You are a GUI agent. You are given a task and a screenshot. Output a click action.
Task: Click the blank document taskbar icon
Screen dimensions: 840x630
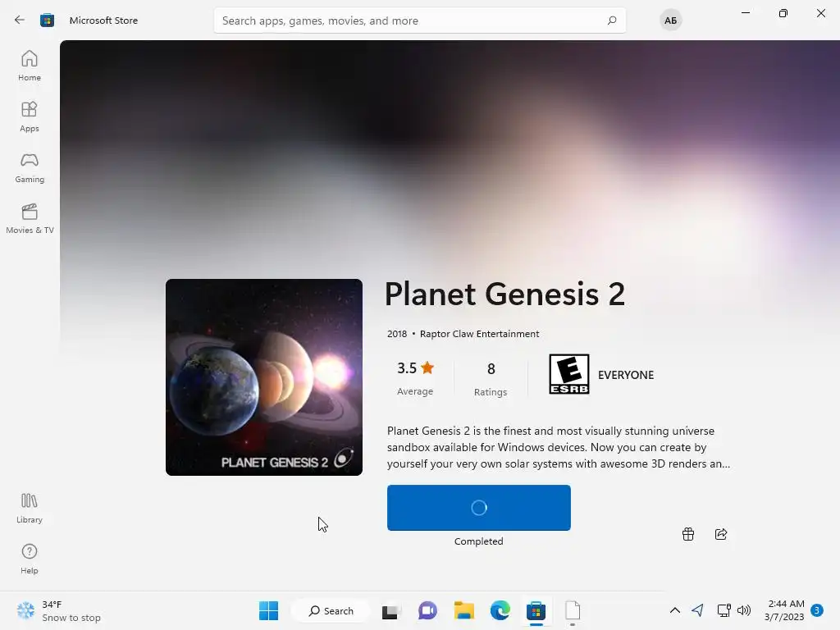[573, 610]
